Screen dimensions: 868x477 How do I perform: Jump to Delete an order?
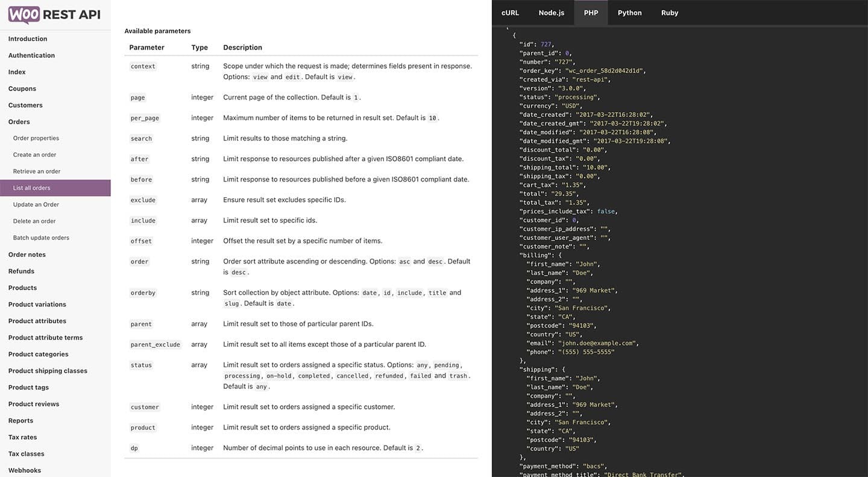coord(34,221)
